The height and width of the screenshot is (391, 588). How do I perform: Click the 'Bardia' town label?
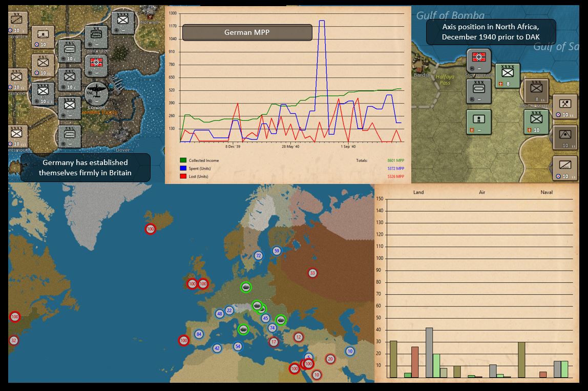click(422, 75)
